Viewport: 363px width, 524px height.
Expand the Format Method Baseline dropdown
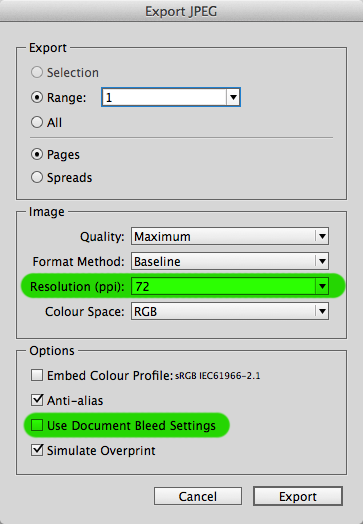pos(230,261)
